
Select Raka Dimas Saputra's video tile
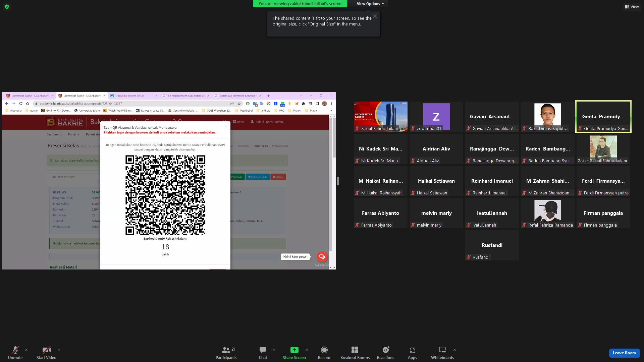coord(547,117)
